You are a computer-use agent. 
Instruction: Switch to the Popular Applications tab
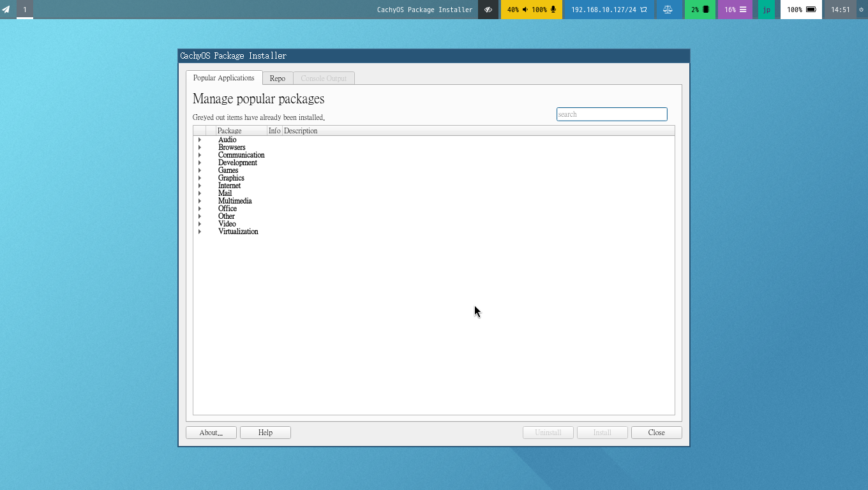[224, 78]
